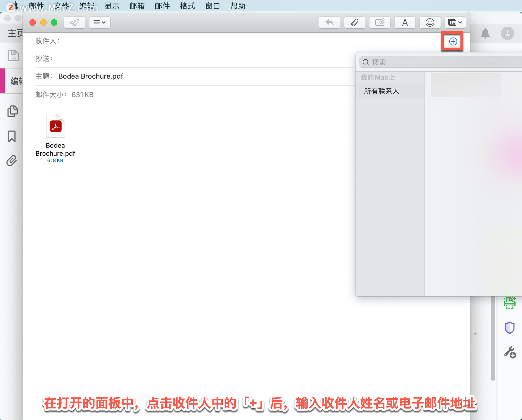This screenshot has height=420, width=522.
Task: Click the save icon in background sidebar
Action: [13, 56]
